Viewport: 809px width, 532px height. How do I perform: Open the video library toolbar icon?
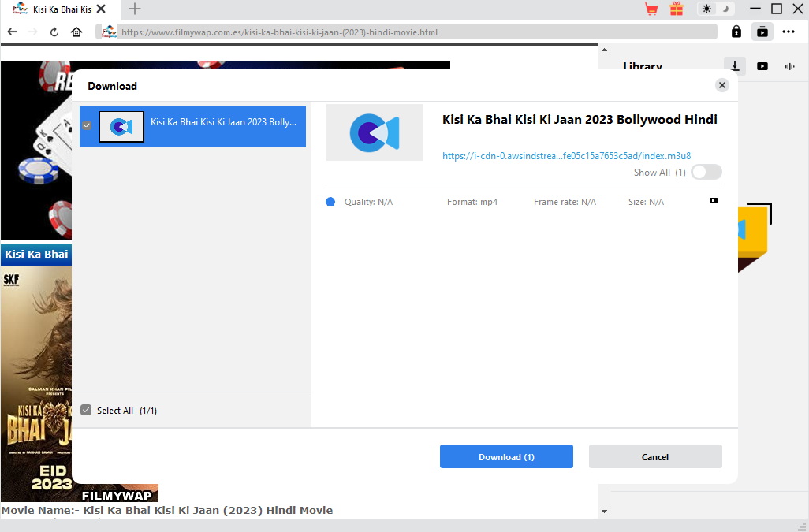[x=762, y=32]
